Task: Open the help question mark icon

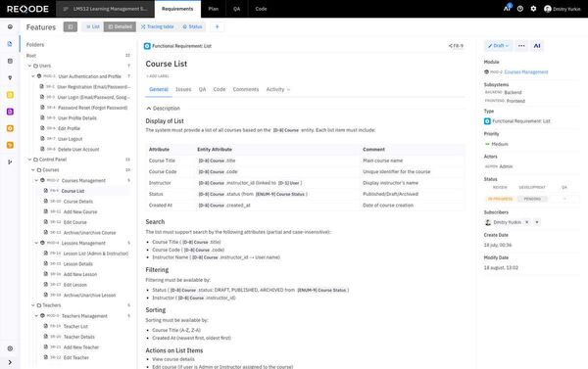Action: tap(520, 9)
